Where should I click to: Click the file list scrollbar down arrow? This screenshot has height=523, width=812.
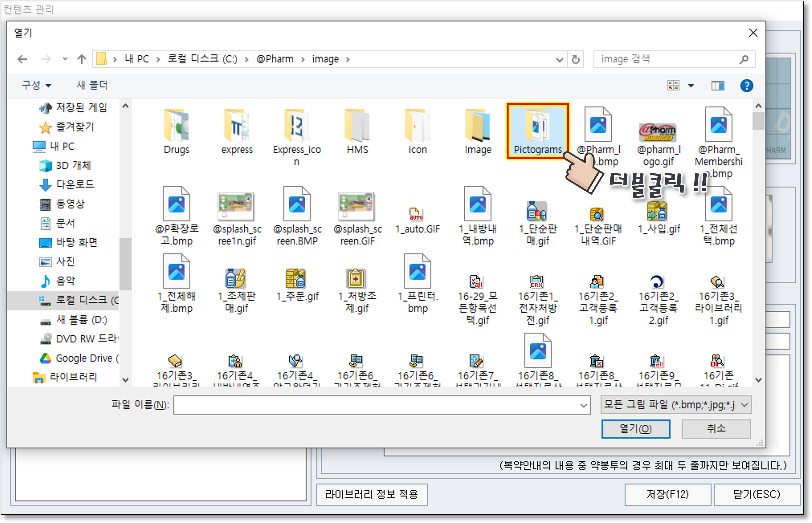click(x=758, y=380)
